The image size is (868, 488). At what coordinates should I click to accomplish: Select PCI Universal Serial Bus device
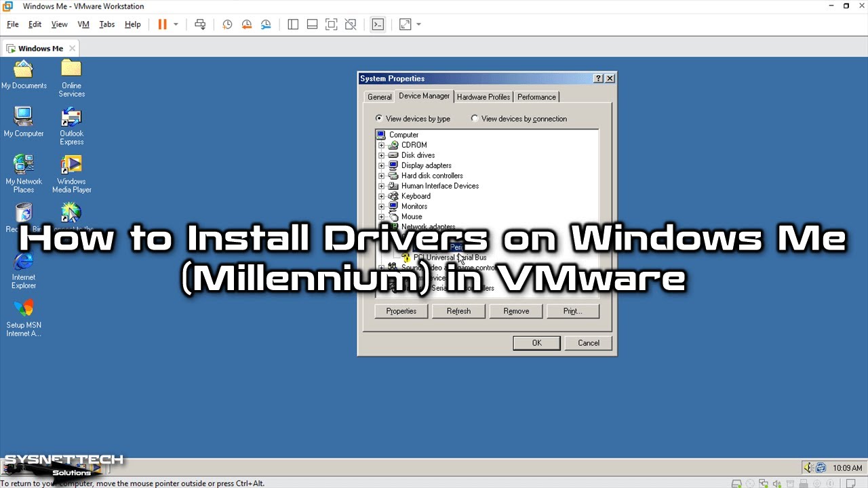pos(450,258)
